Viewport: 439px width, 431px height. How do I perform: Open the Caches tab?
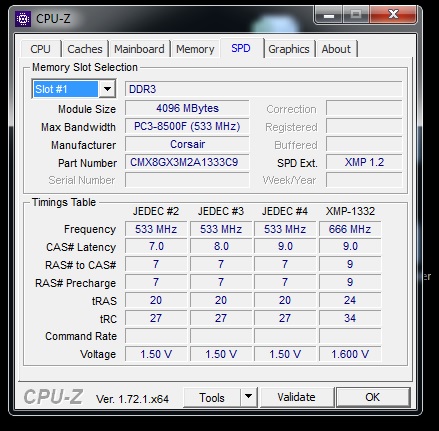click(x=85, y=49)
